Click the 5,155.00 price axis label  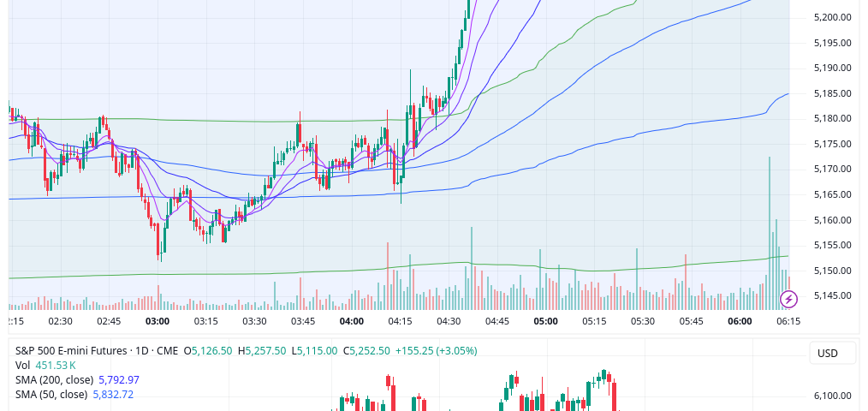(833, 245)
